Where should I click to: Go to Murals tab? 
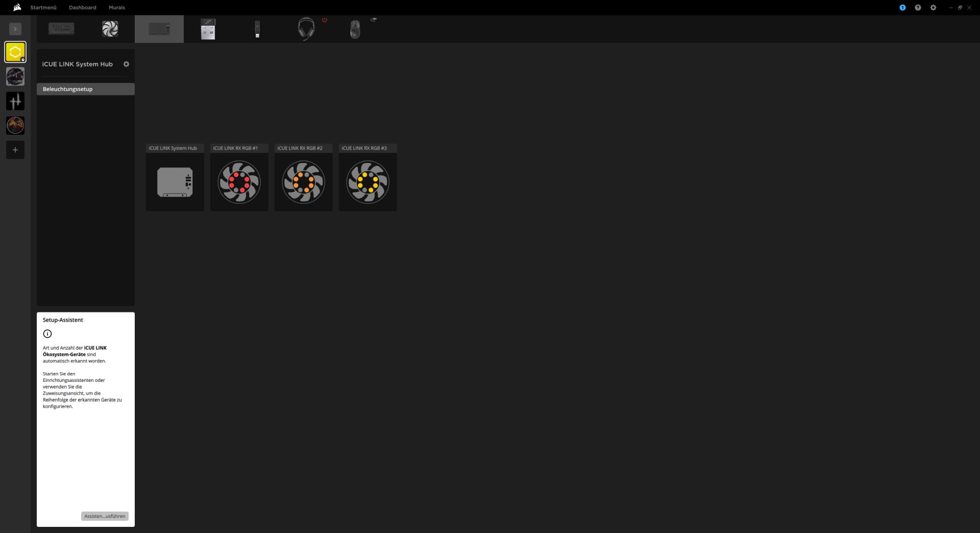point(117,8)
